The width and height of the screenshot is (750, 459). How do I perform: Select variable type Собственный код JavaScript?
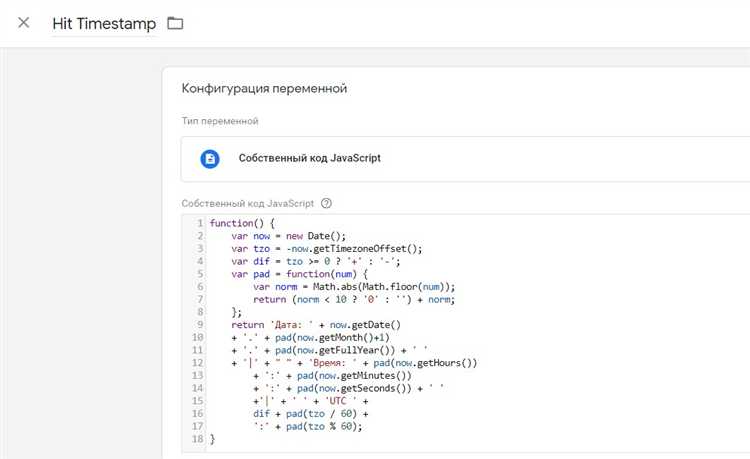pyautogui.click(x=465, y=159)
